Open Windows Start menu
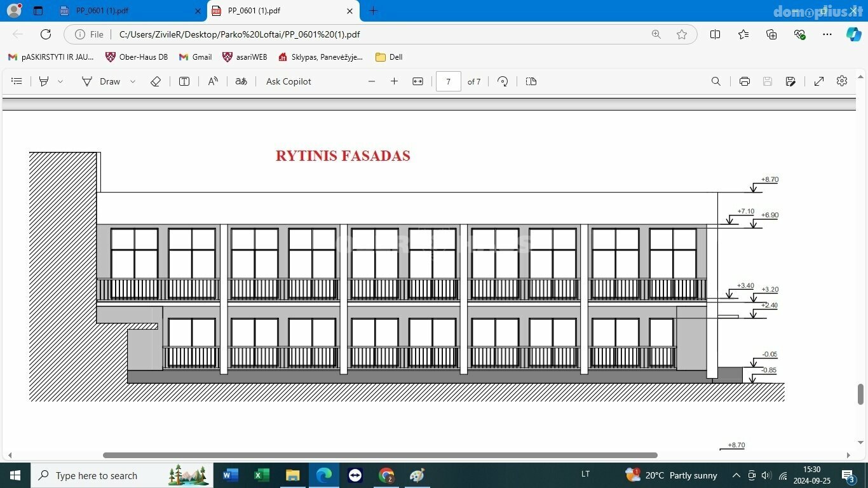The height and width of the screenshot is (488, 868). pyautogui.click(x=15, y=475)
